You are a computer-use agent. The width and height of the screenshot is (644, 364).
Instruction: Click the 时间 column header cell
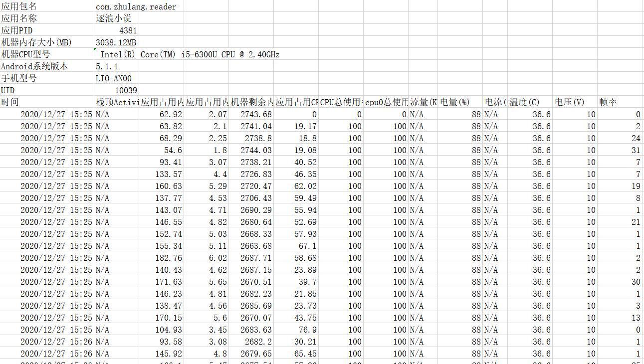click(47, 102)
